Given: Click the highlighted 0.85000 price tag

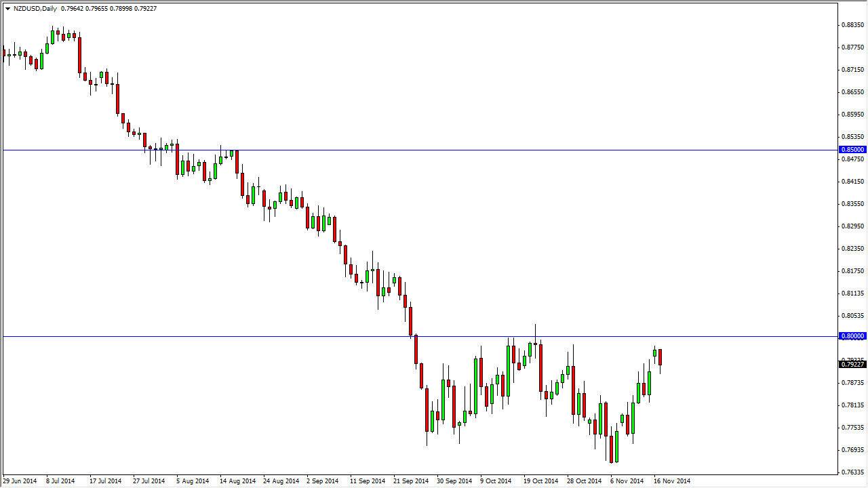Looking at the screenshot, I should pos(852,149).
